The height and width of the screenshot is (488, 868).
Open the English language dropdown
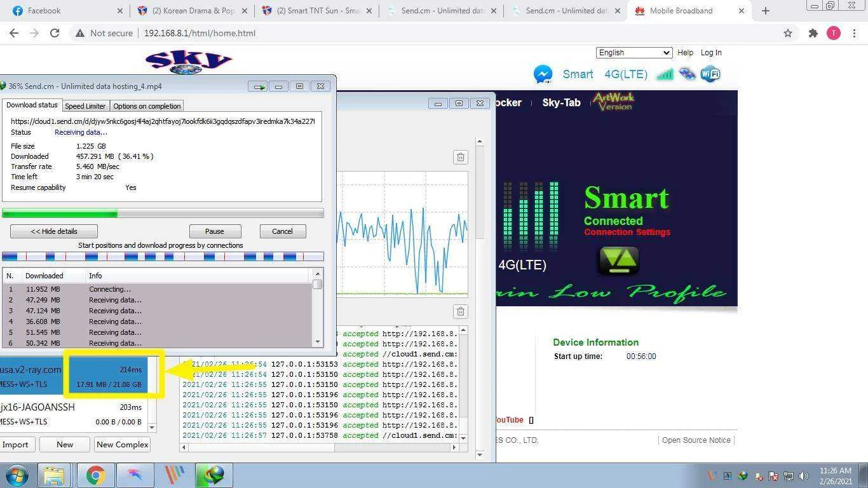(x=634, y=53)
